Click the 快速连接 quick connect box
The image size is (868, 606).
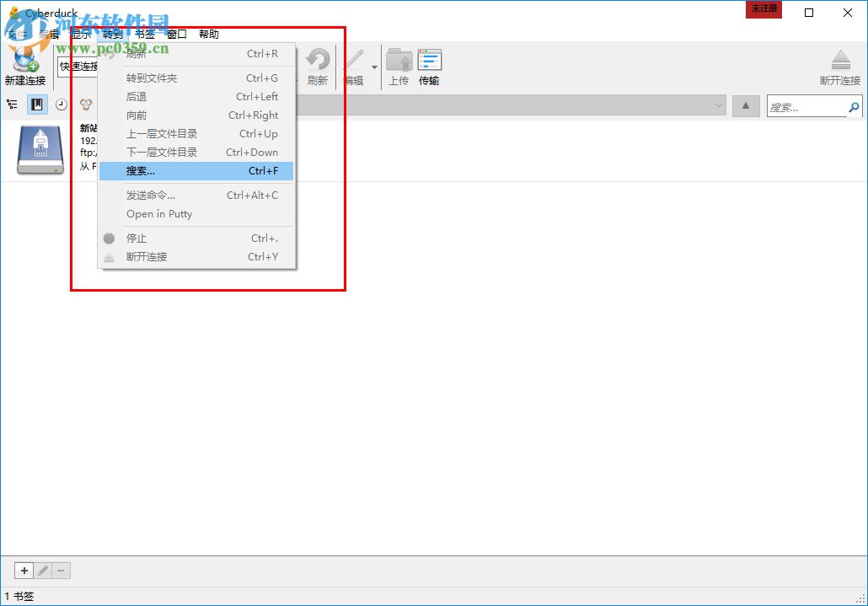pyautogui.click(x=78, y=67)
